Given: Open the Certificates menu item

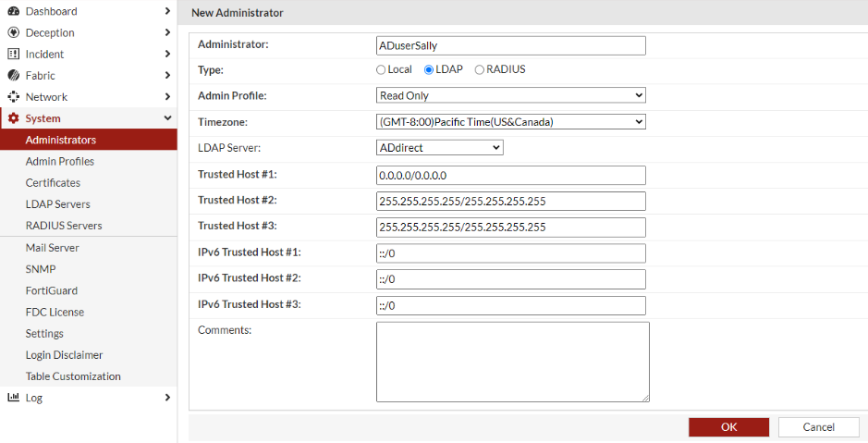Looking at the screenshot, I should tap(53, 182).
